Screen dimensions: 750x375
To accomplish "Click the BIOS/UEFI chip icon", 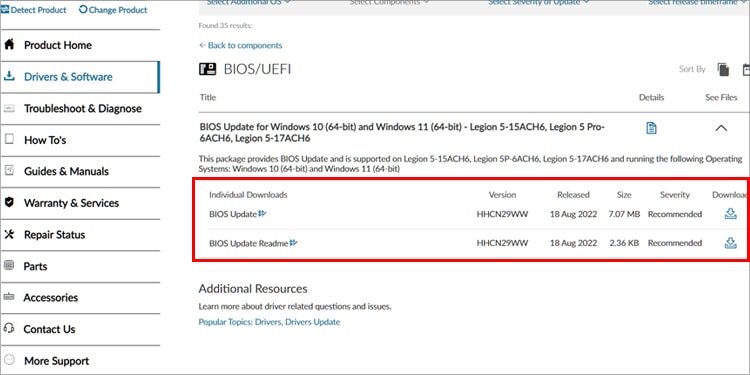I will (x=208, y=69).
